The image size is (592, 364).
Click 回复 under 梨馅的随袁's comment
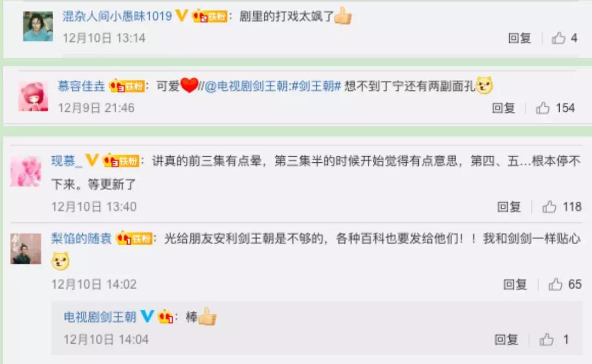click(515, 284)
